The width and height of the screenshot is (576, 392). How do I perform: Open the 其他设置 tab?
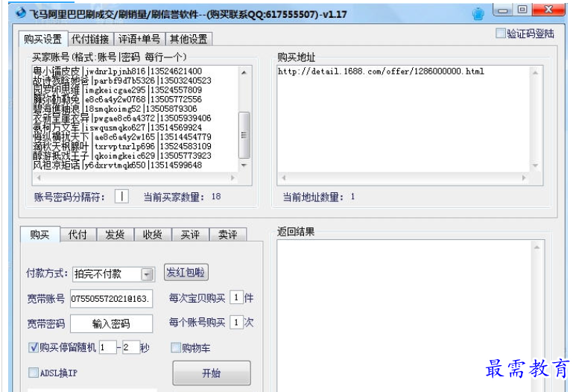point(189,39)
